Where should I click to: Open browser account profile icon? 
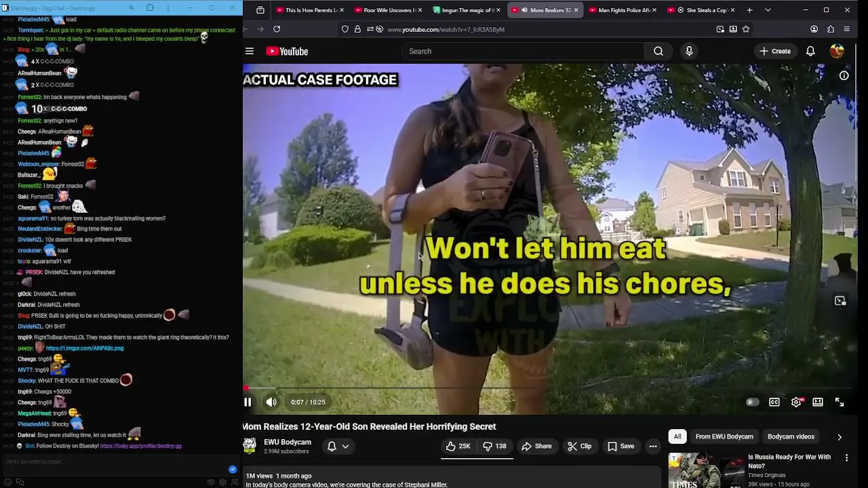click(x=814, y=29)
